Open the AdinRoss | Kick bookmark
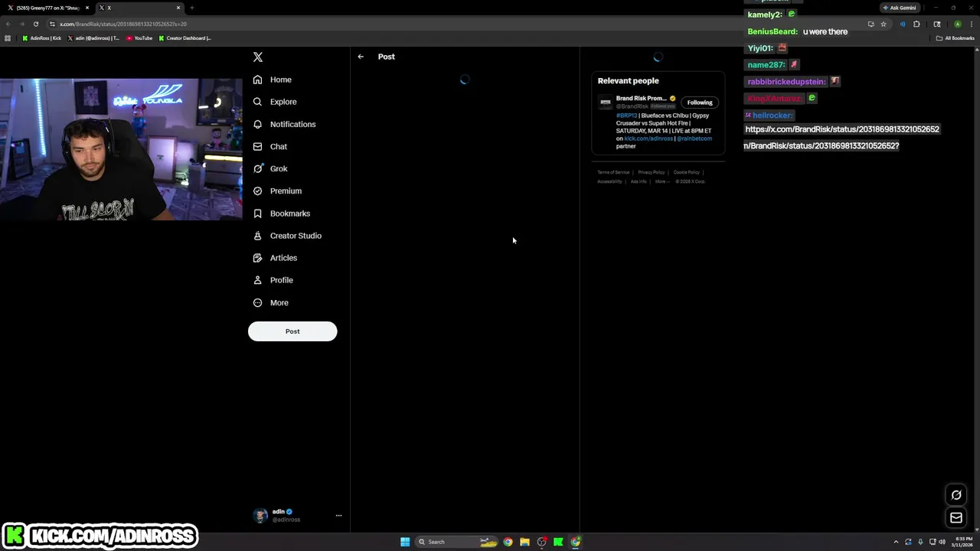 [x=42, y=38]
